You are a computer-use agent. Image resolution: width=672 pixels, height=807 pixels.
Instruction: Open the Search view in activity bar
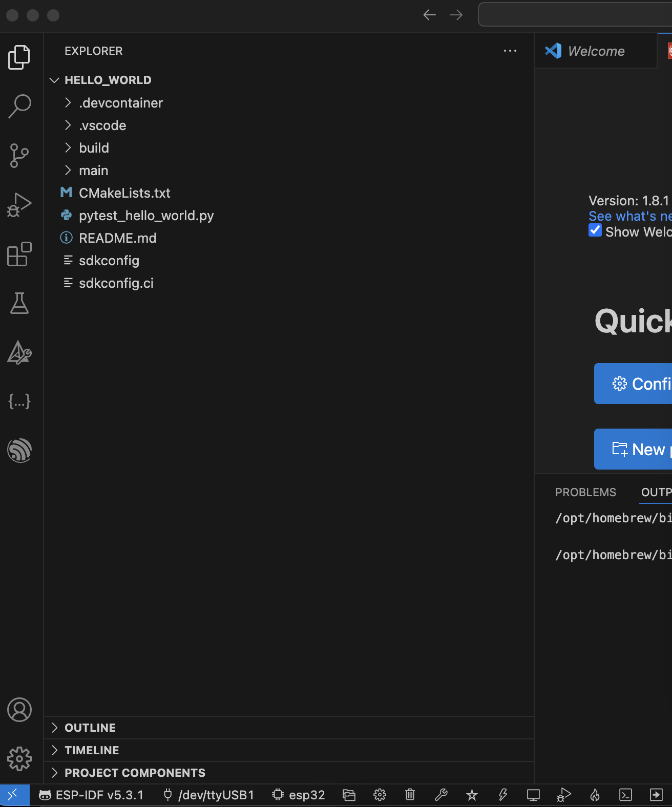(x=19, y=106)
